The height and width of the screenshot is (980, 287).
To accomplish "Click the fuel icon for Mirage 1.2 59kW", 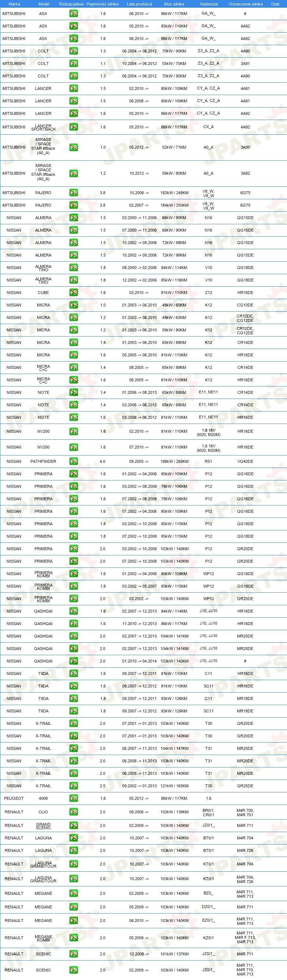I will tap(73, 174).
